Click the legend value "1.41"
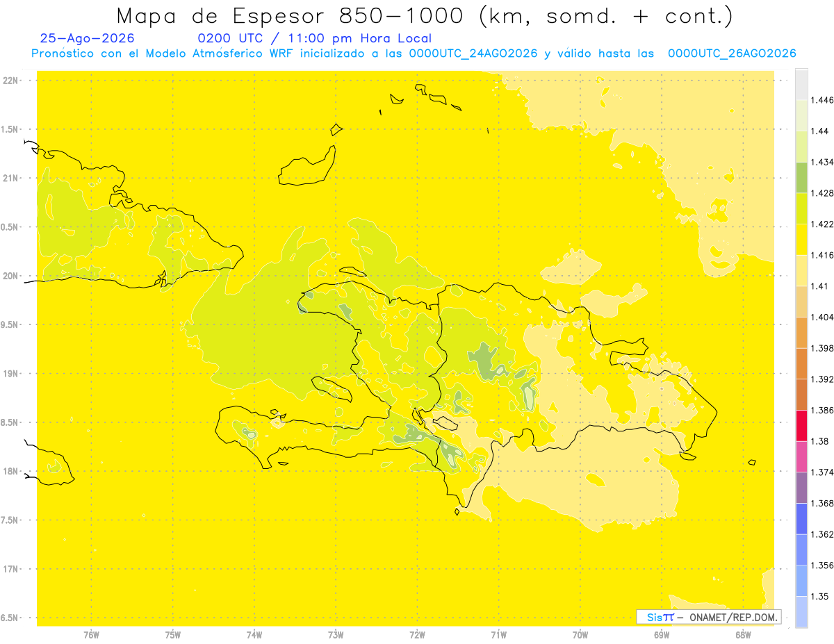Image resolution: width=834 pixels, height=644 pixels. pos(820,286)
